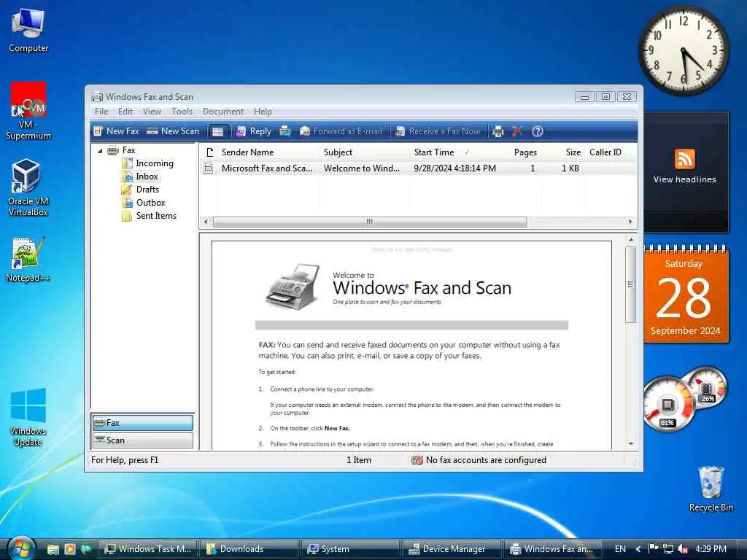Screen dimensions: 747x560
Task: Sort by Pages column header
Action: [x=522, y=152]
